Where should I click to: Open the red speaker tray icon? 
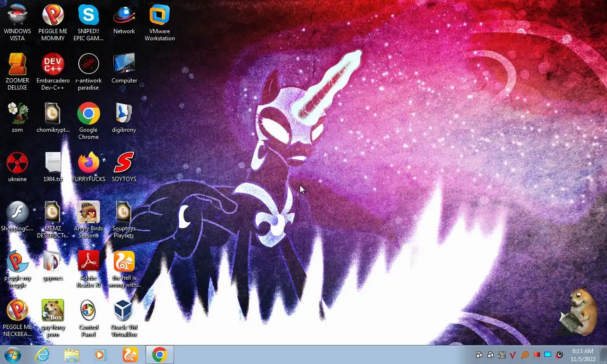pyautogui.click(x=560, y=355)
